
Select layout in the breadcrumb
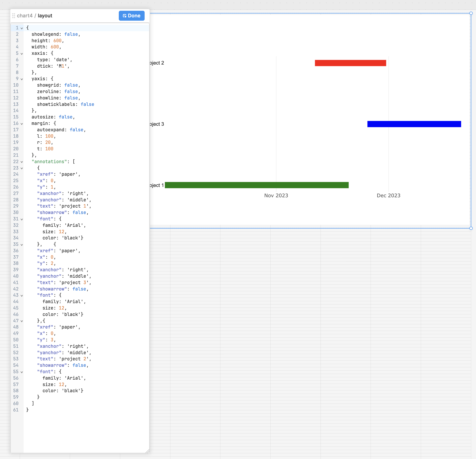[45, 16]
